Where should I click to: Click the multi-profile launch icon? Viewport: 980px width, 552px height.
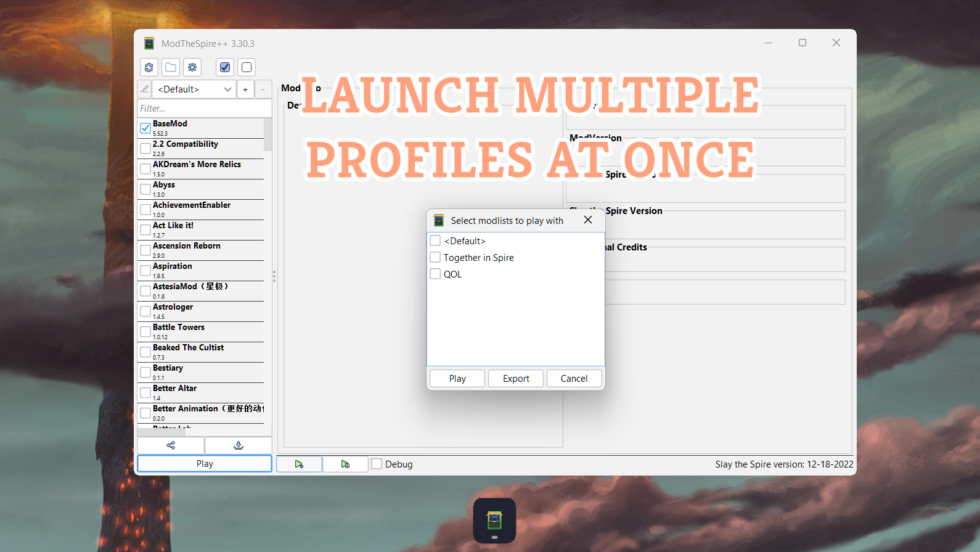coord(345,464)
